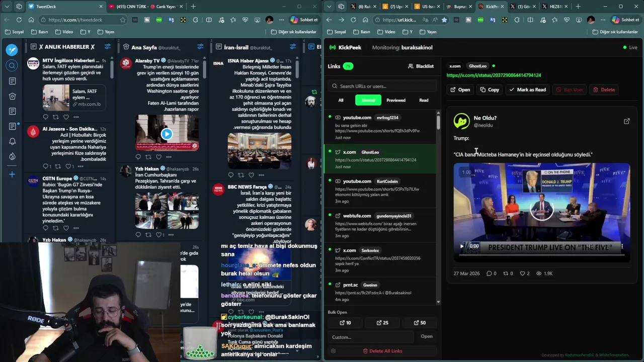Screen dimensions: 644x362
Task: Open the Blacklist in KickPeek
Action: [x=421, y=66]
